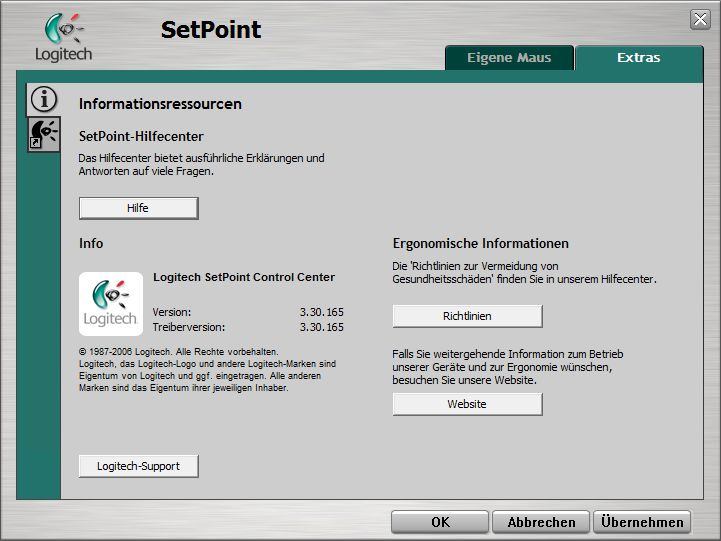Open the Informationsressourcen info sidebar icon

coord(44,99)
